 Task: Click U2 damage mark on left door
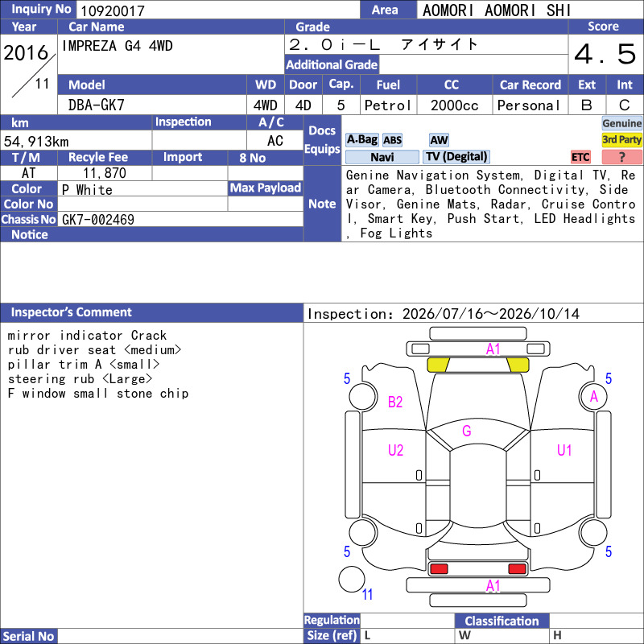[x=395, y=451]
